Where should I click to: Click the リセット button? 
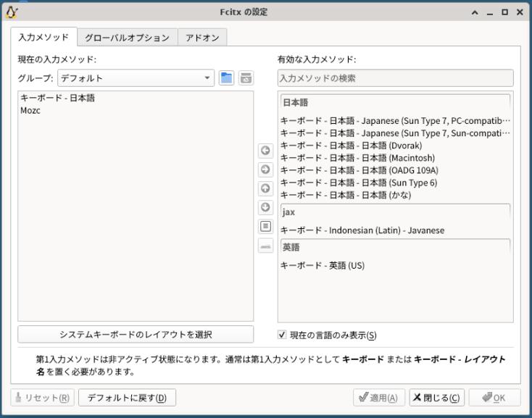(x=43, y=397)
